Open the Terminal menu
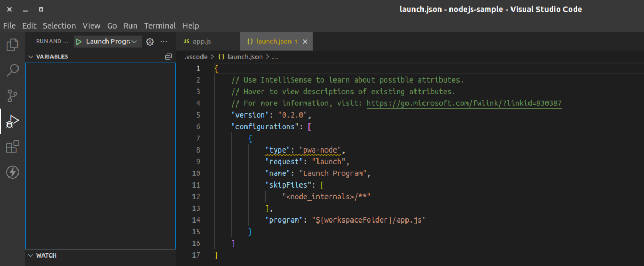The image size is (644, 266). [160, 25]
